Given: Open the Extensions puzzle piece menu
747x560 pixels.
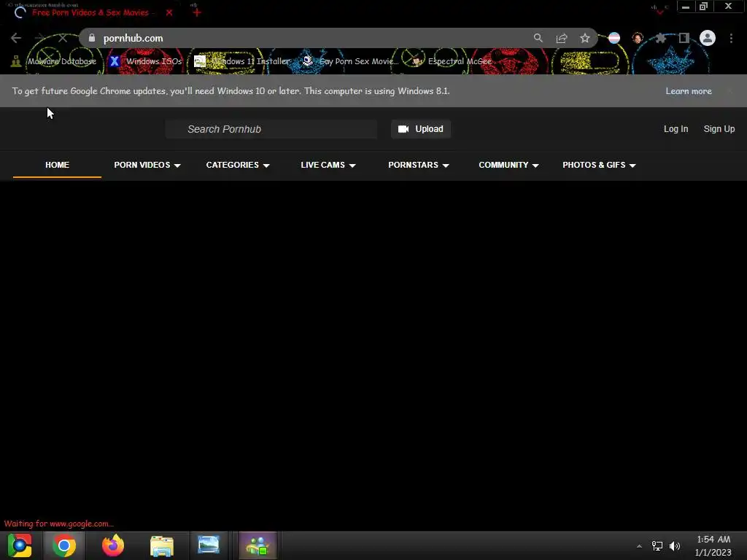Looking at the screenshot, I should [x=660, y=38].
